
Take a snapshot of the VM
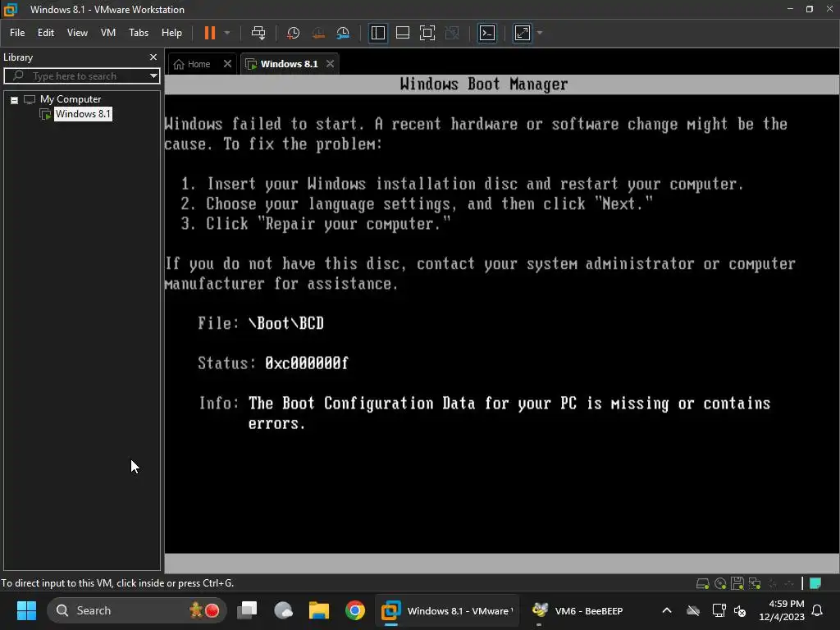(293, 33)
